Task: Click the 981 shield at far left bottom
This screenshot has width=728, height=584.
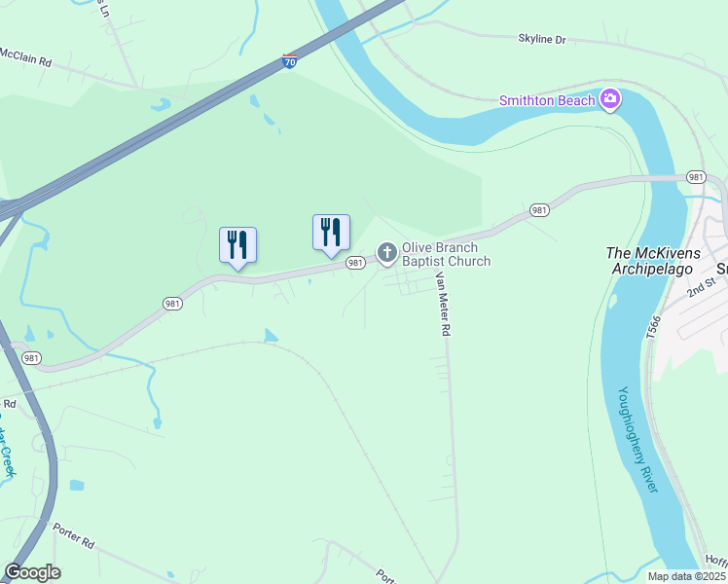Action: tap(31, 358)
